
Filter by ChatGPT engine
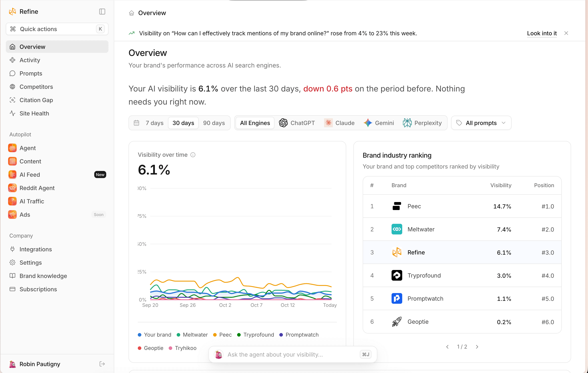point(297,123)
